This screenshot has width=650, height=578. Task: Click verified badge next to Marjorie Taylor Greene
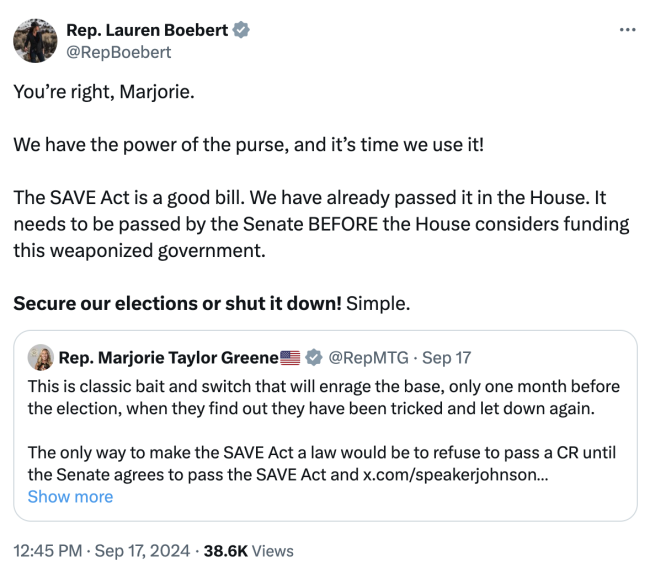[x=314, y=357]
